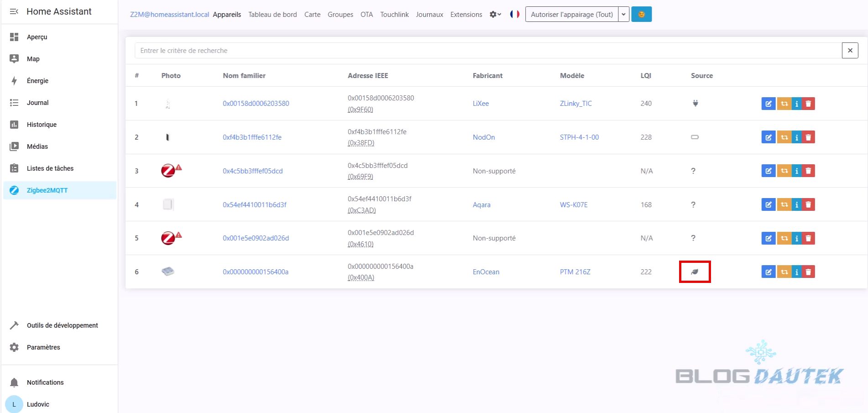Click the French flag language selector
The width and height of the screenshot is (868, 413).
point(514,14)
